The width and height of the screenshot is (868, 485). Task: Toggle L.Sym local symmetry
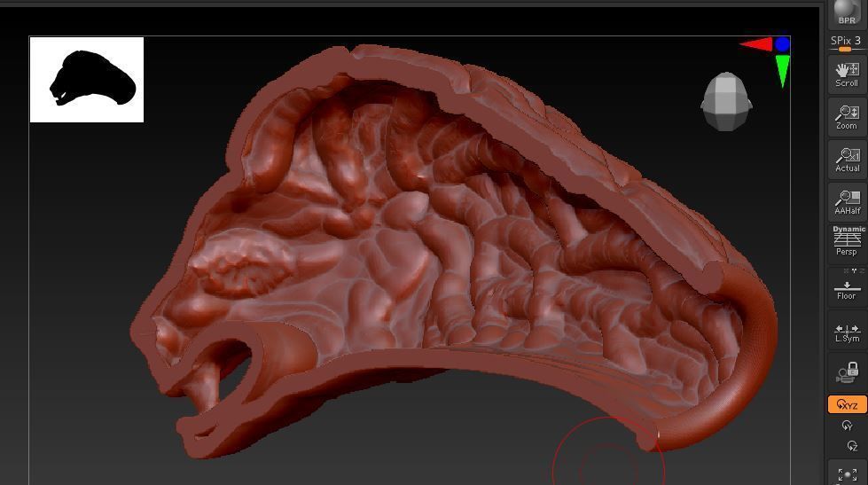click(x=847, y=332)
